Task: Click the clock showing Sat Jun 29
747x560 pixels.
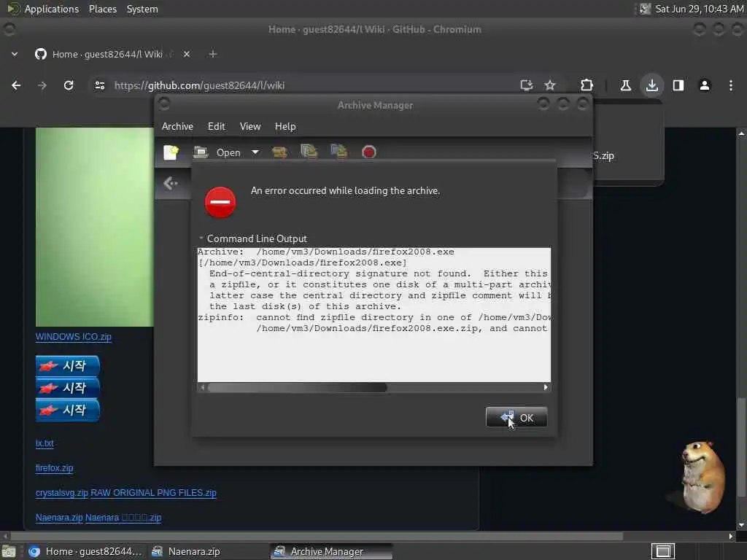Action: [x=700, y=9]
